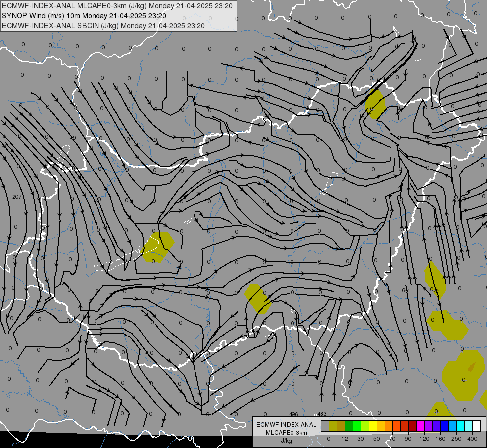Click legend tick label '400'
The height and width of the screenshot is (448, 487).
coord(472,439)
